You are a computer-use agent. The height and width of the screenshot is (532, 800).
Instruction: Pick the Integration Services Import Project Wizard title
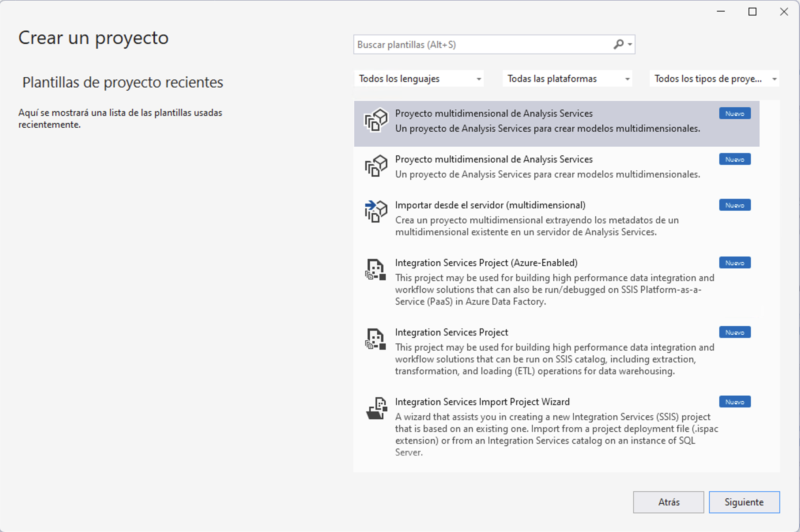tap(482, 402)
